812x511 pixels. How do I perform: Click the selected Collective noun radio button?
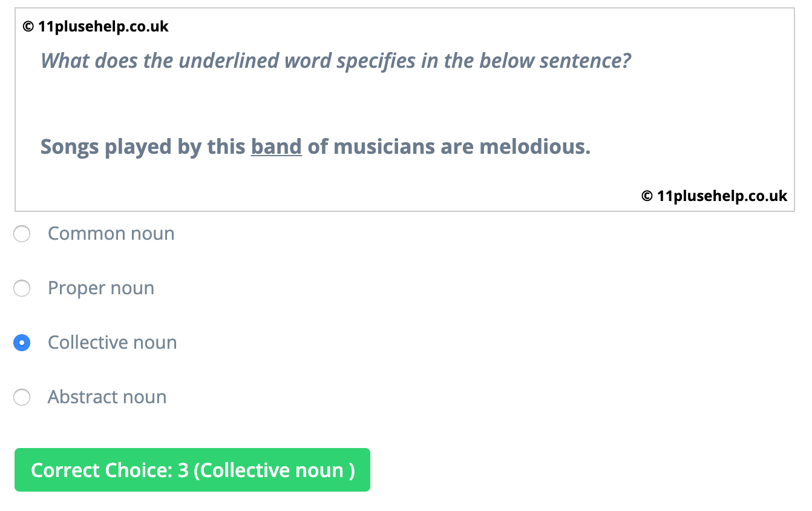tap(22, 343)
